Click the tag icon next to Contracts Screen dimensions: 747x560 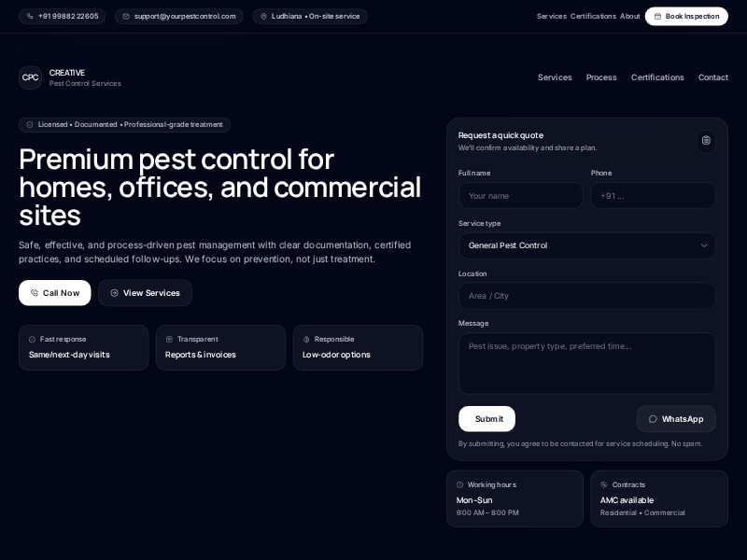(x=603, y=484)
